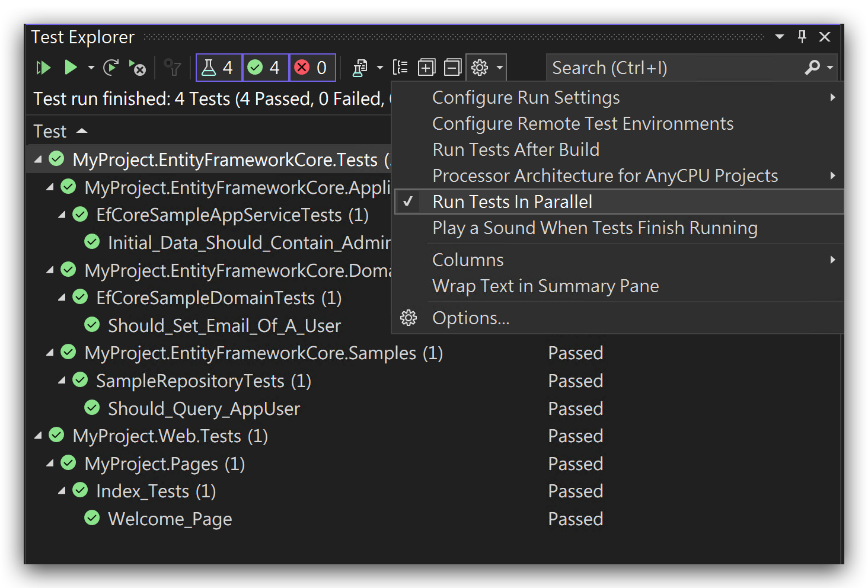Viewport: 868px width, 588px height.
Task: Click the Repeat Last Run icon
Action: pos(110,67)
